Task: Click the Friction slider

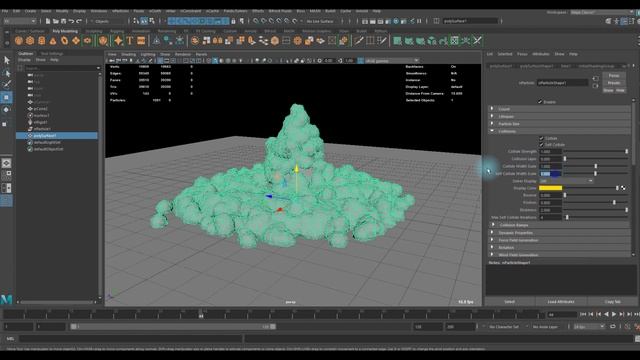Action: click(596, 202)
